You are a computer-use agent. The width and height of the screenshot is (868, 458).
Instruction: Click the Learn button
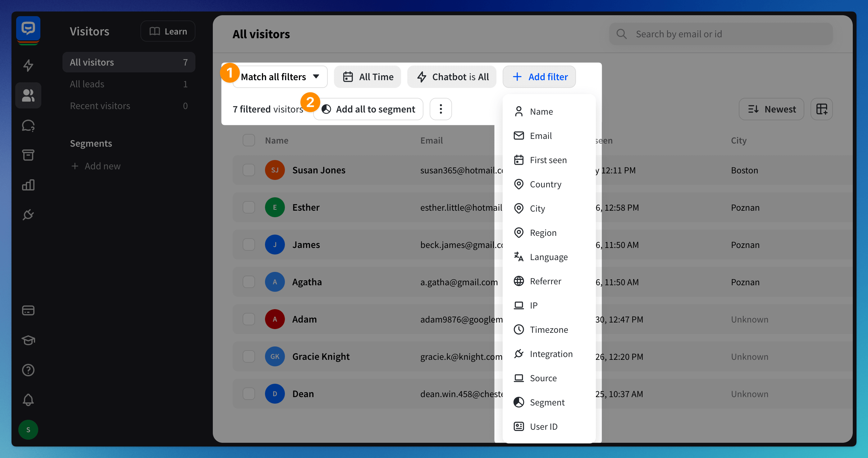point(168,31)
